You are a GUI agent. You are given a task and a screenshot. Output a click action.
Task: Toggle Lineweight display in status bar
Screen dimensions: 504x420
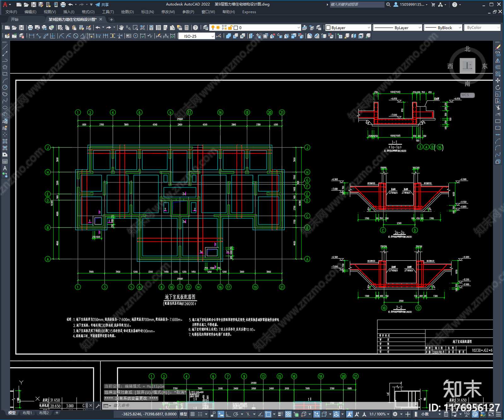pyautogui.click(x=280, y=414)
